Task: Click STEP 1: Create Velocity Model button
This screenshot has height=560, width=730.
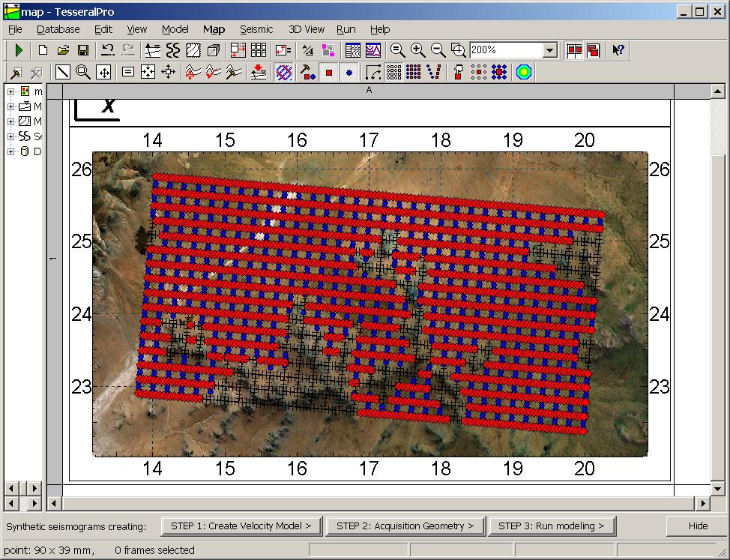Action: [x=241, y=526]
